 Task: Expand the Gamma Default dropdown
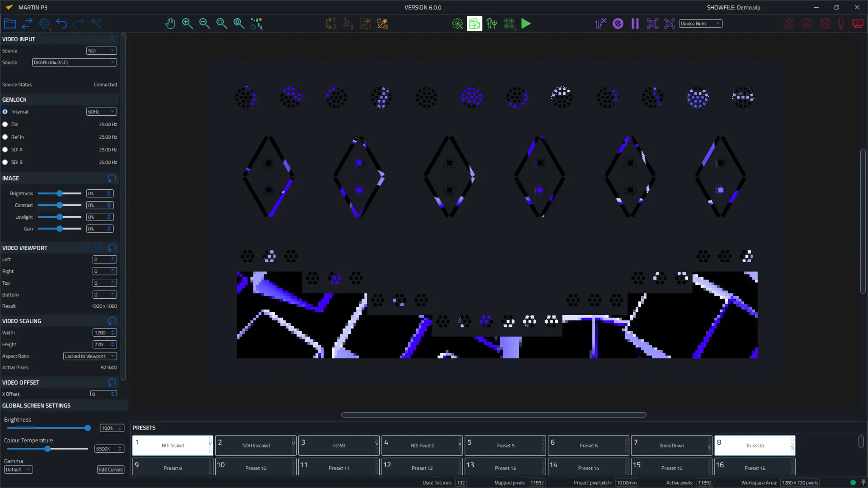(x=18, y=469)
